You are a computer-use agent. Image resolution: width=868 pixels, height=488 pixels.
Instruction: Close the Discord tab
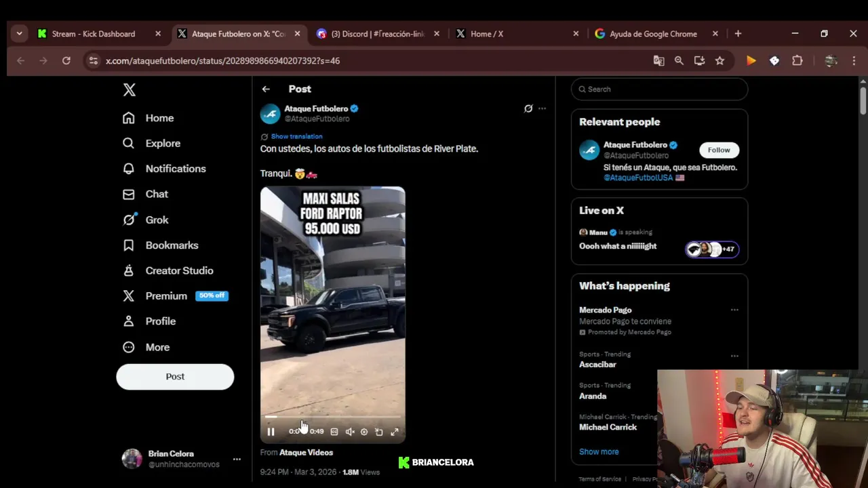coord(437,33)
